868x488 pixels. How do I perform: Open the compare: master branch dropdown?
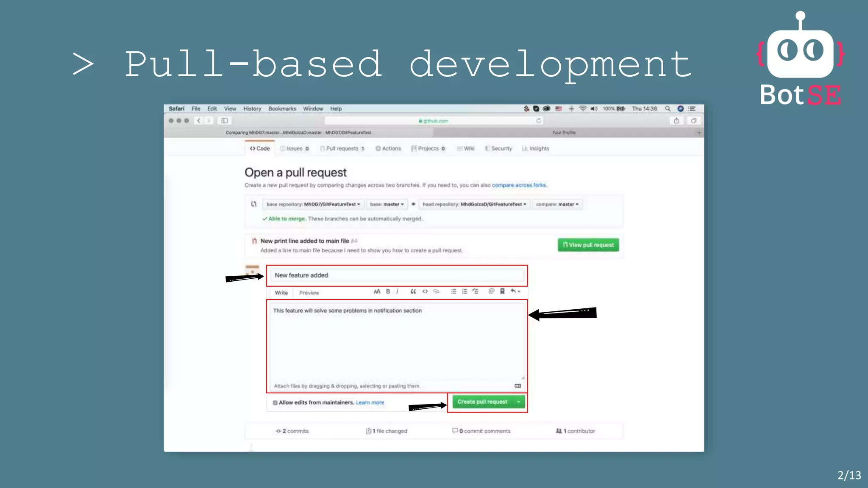[x=557, y=204]
